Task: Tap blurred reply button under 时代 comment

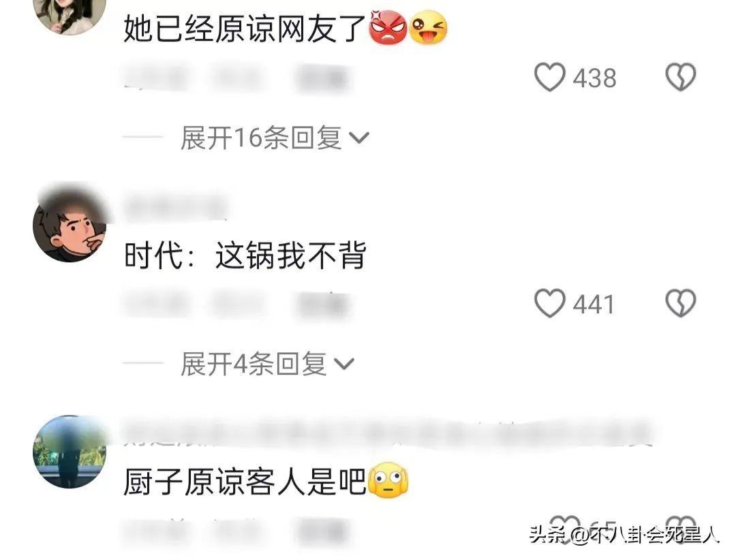Action: click(x=322, y=305)
